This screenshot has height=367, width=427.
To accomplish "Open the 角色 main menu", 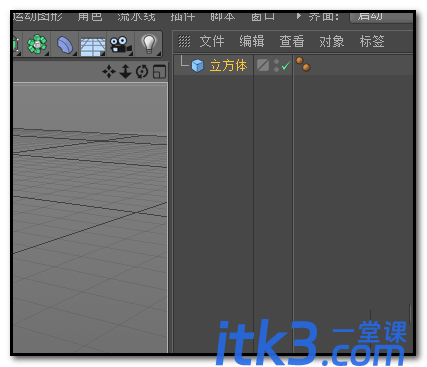I will (90, 16).
